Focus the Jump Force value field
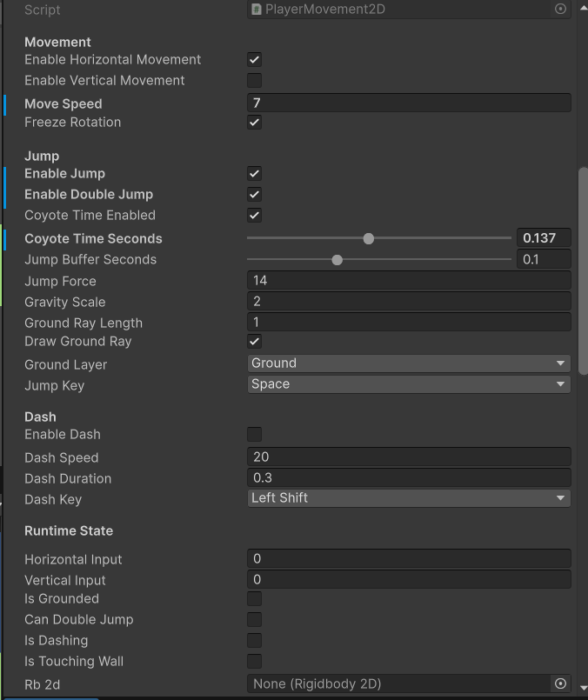Viewport: 588px width, 700px height. pyautogui.click(x=409, y=281)
